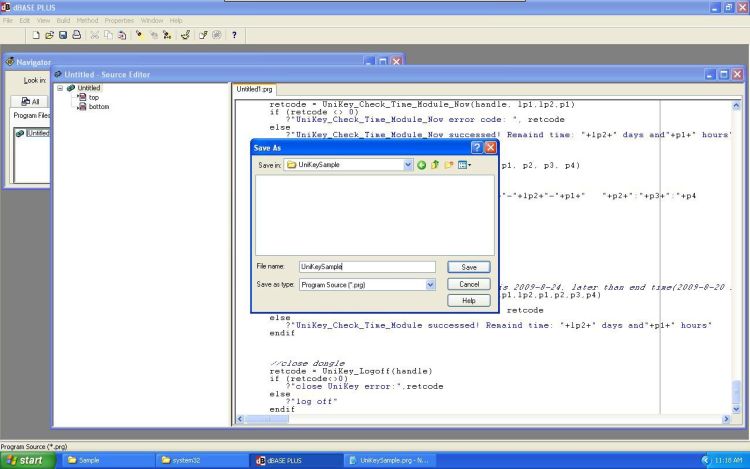Viewport: 750px width, 469px height.
Task: Click the '//close dongle' comment line
Action: click(307, 363)
